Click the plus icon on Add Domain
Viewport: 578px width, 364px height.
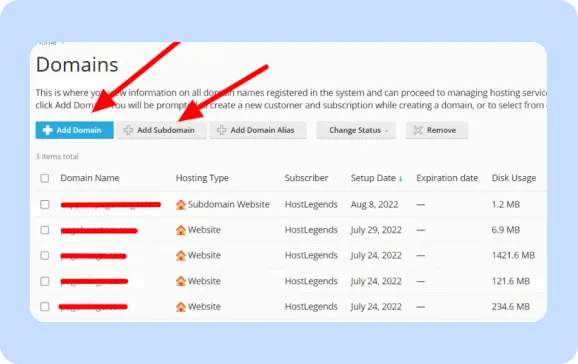point(48,130)
